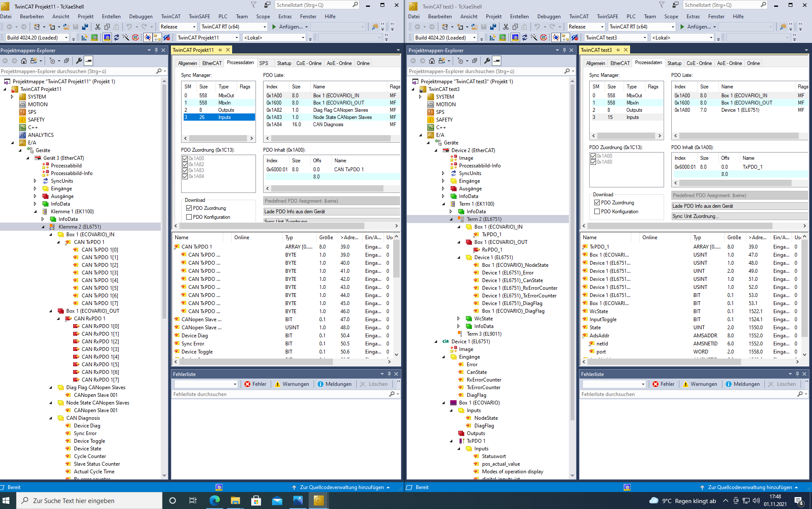Image resolution: width=812 pixels, height=509 pixels.
Task: Home icon in left Projektmappen-Explorer
Action: pyautogui.click(x=24, y=61)
